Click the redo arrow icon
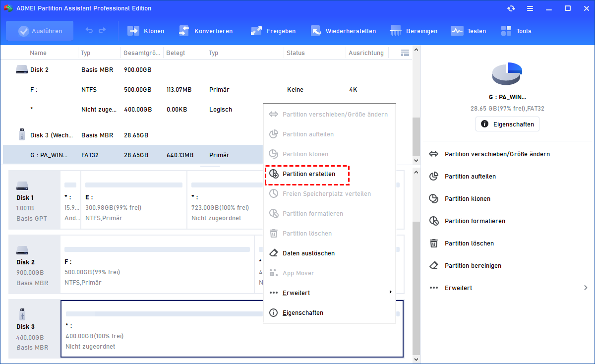The height and width of the screenshot is (364, 595). [x=102, y=31]
